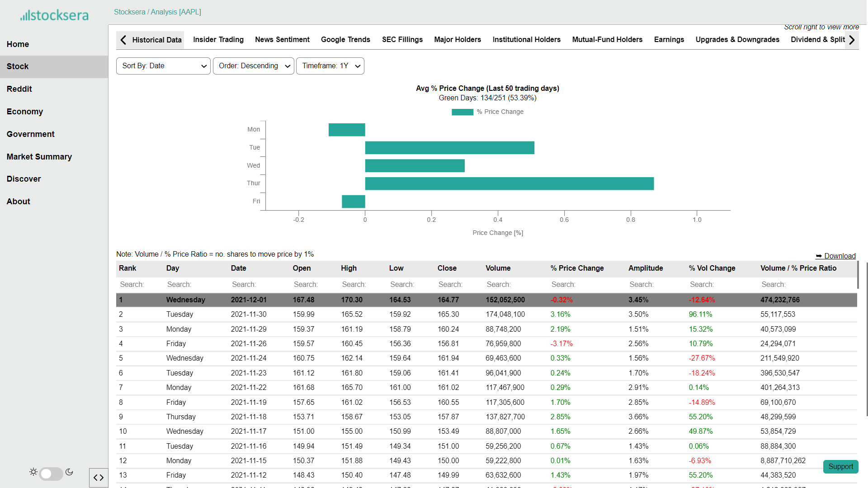Click the Download arrow icon
The image size is (868, 488).
pos(819,256)
